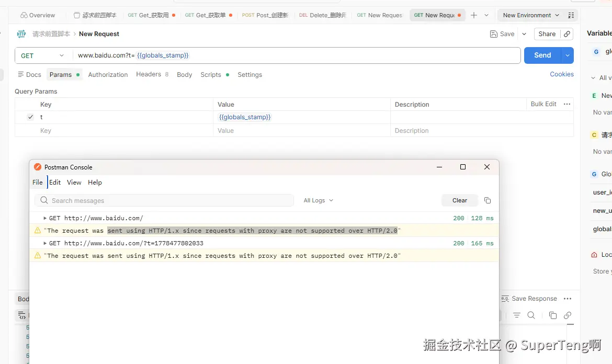Expand the tab list chevron beside the plus icon
This screenshot has height=364, width=612.
(486, 15)
